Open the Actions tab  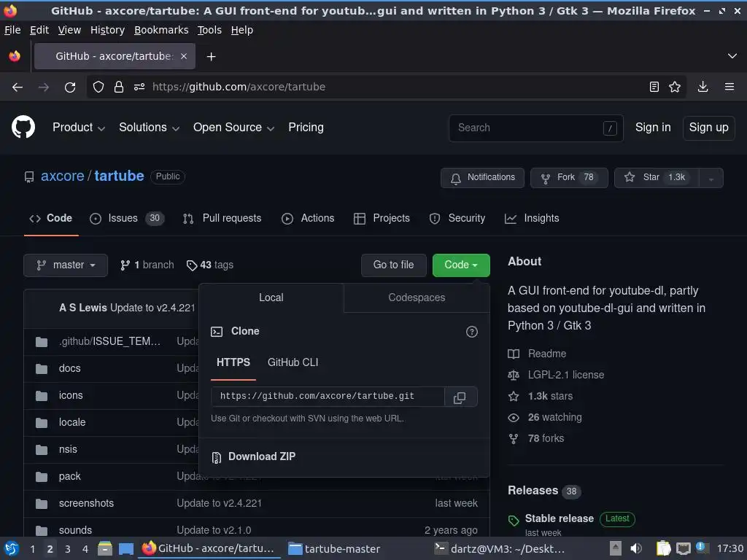[308, 219]
